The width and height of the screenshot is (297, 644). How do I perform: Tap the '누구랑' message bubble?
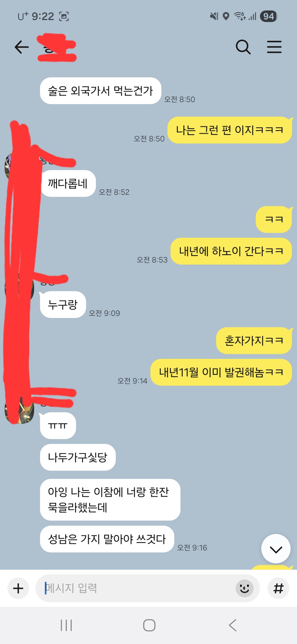tap(63, 305)
